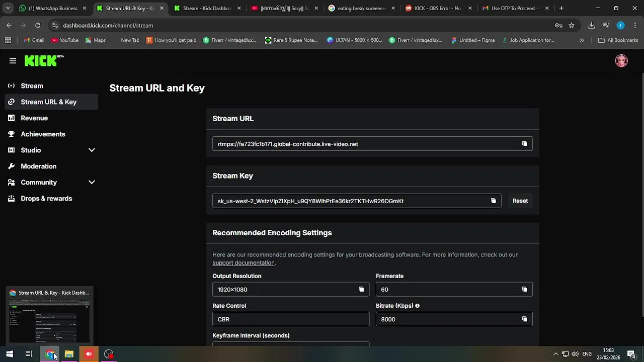The width and height of the screenshot is (644, 362).
Task: Open the Revenue sidebar item
Action: (34, 118)
